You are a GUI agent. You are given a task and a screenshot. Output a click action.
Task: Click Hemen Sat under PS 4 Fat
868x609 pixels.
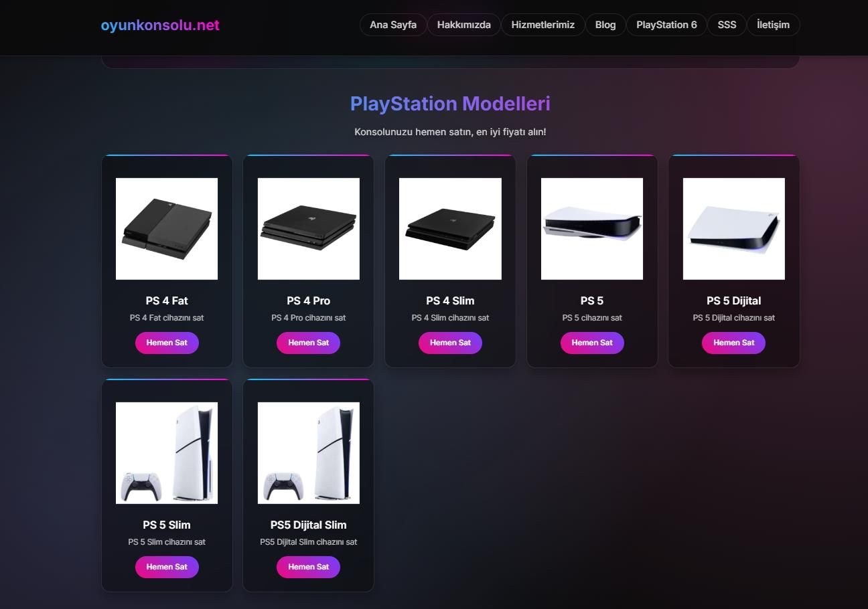167,343
